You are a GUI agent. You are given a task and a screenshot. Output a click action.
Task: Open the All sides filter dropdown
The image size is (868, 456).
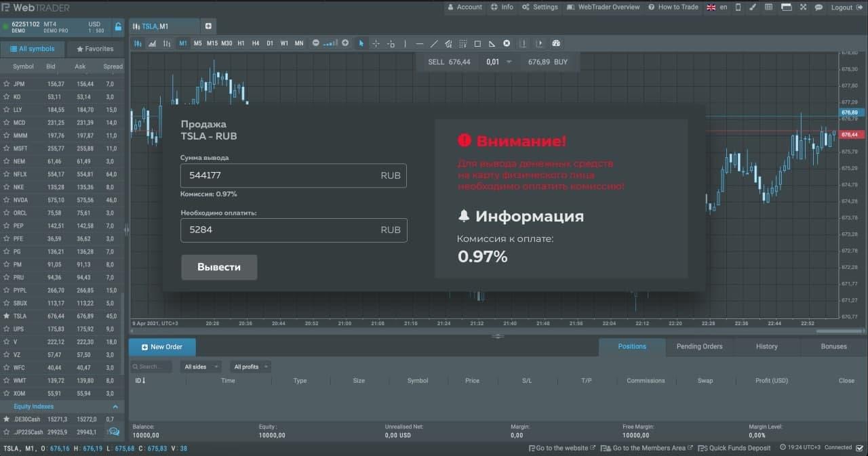click(x=201, y=367)
